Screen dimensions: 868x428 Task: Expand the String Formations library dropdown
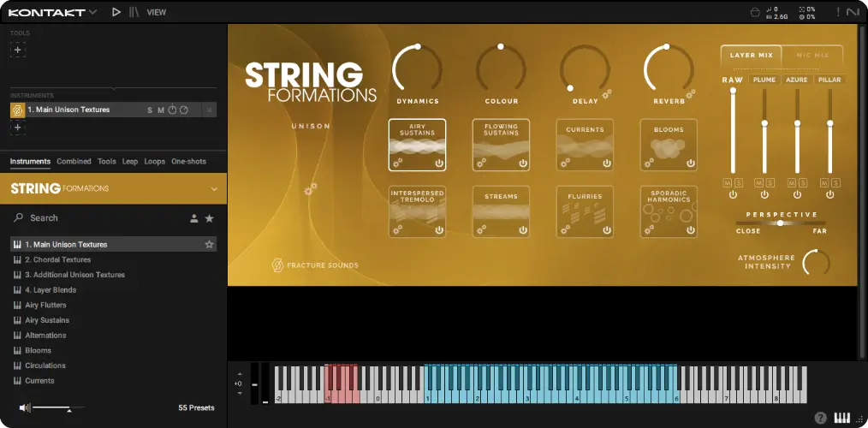[214, 189]
